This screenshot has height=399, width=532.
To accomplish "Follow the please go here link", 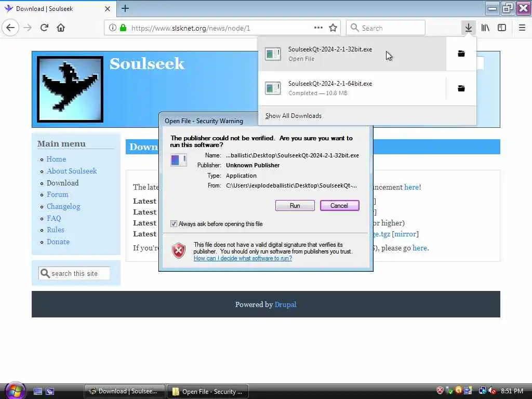I will point(420,248).
